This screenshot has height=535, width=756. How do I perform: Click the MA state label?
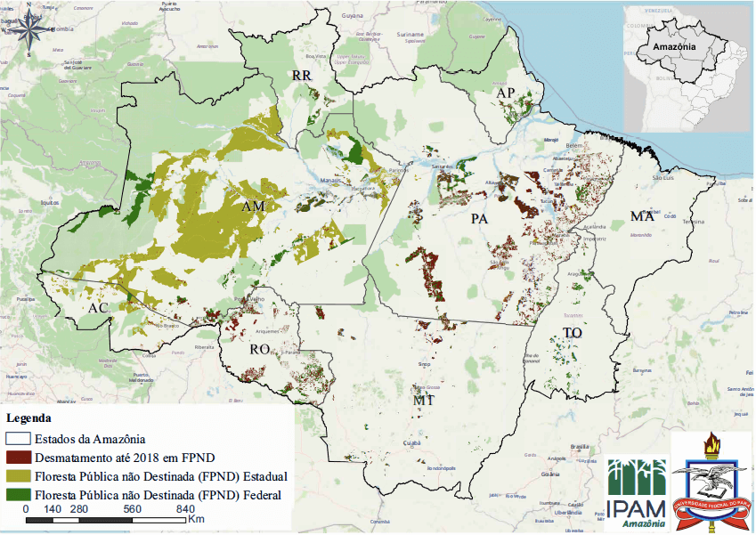(642, 217)
